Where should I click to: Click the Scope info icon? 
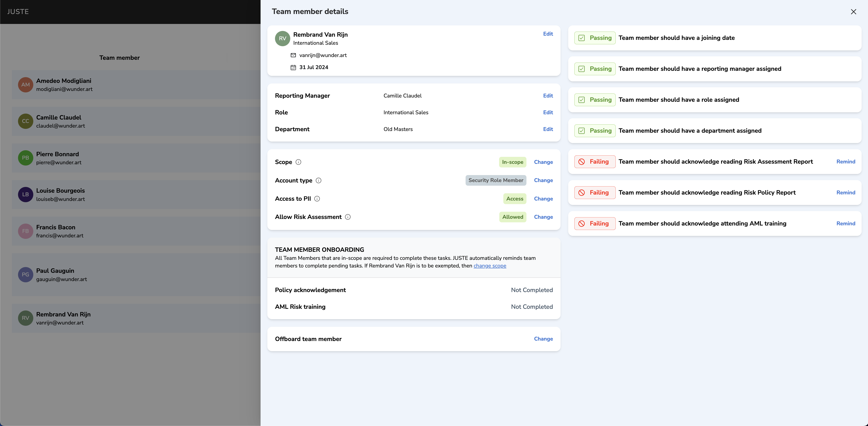coord(298,162)
